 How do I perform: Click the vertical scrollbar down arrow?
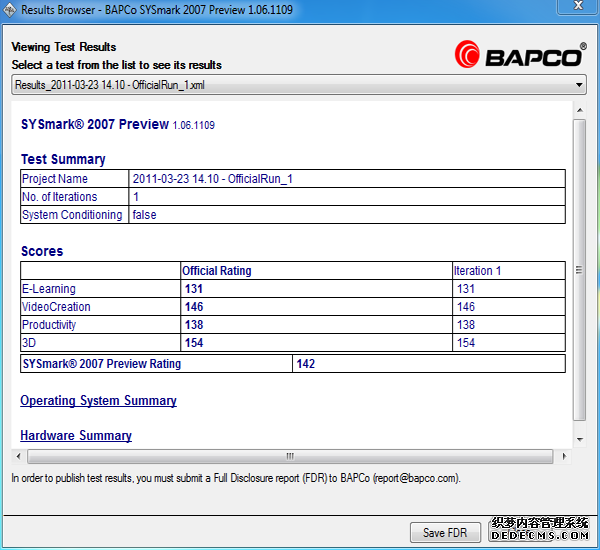[580, 439]
